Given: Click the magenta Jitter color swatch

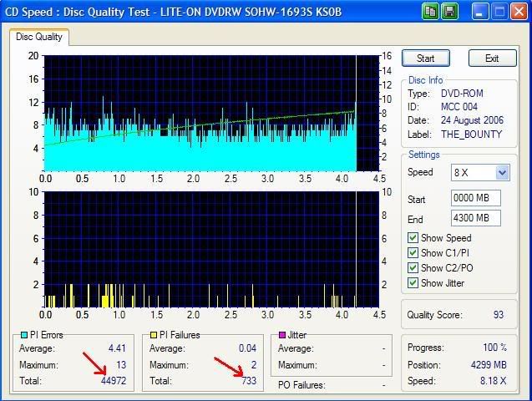Looking at the screenshot, I should pos(282,335).
